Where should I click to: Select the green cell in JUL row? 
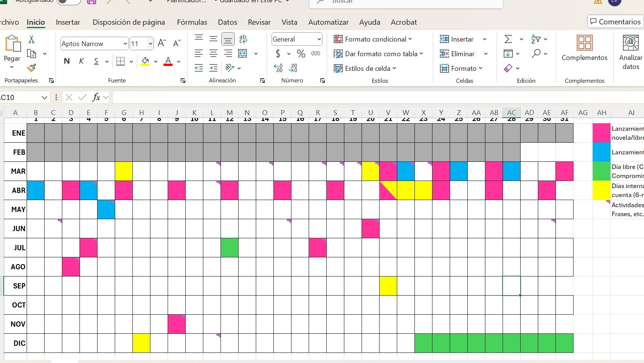[230, 248]
